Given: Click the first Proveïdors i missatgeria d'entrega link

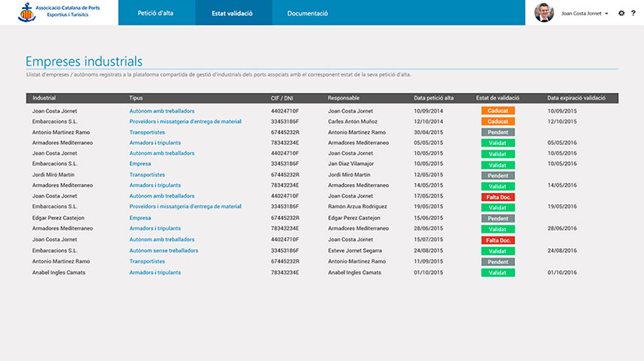Looking at the screenshot, I should (185, 121).
